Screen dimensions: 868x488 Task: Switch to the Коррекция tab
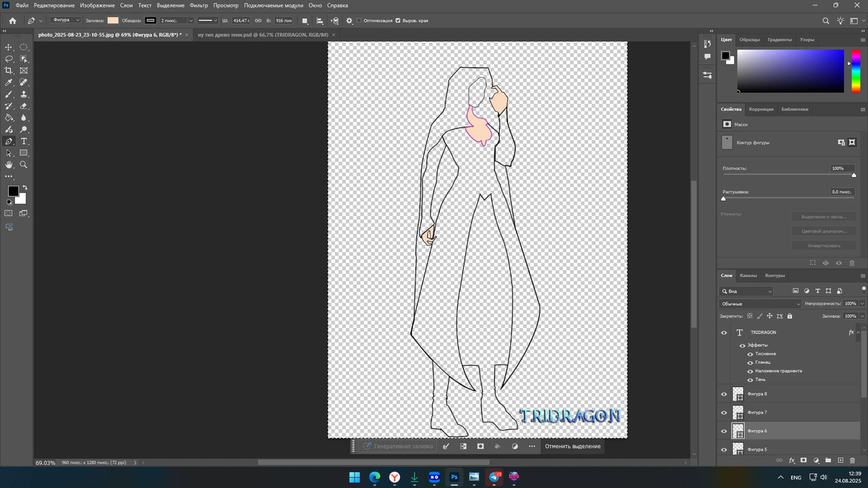(x=762, y=109)
